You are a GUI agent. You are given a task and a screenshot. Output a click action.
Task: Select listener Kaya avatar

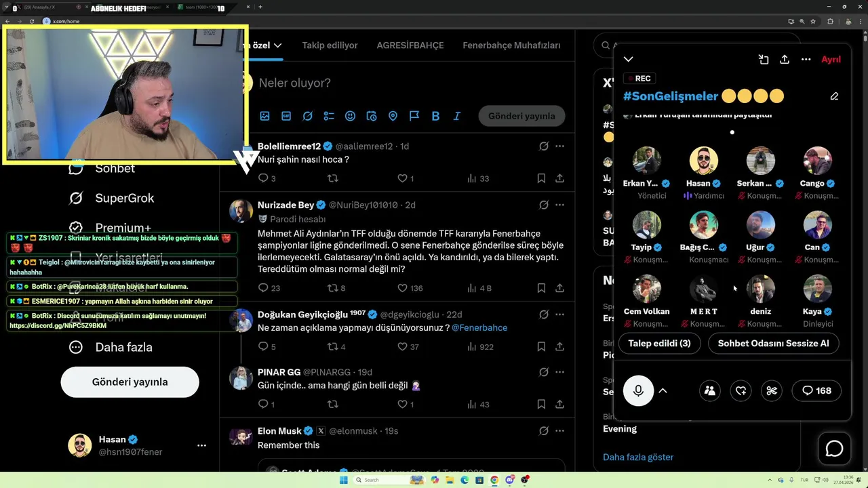(818, 289)
